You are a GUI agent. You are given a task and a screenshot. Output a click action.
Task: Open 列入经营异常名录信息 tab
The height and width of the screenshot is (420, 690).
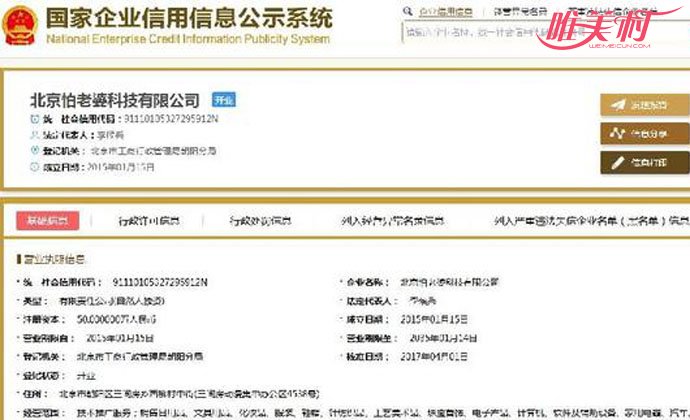click(x=392, y=221)
